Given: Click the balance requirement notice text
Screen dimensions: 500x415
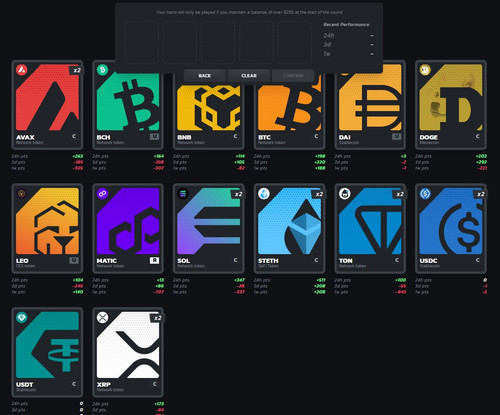Looking at the screenshot, I should pyautogui.click(x=249, y=12).
